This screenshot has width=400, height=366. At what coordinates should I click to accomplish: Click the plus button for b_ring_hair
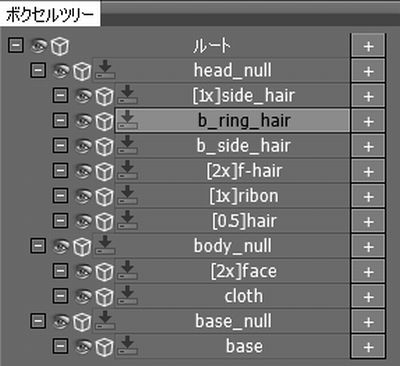point(368,121)
